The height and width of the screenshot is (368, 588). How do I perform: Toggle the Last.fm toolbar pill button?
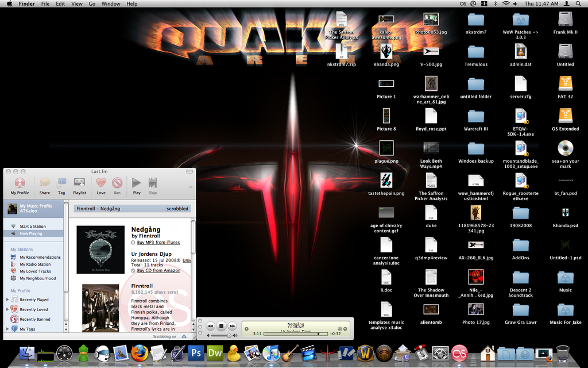tap(189, 171)
